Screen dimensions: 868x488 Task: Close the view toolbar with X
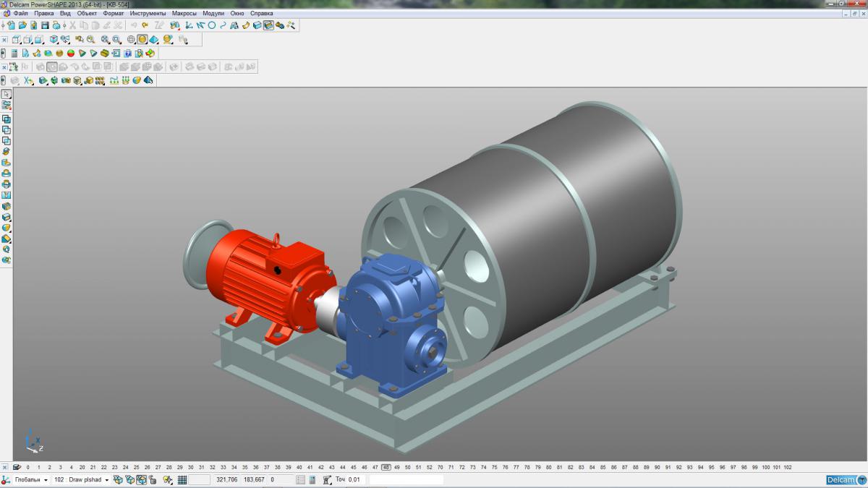(x=4, y=40)
